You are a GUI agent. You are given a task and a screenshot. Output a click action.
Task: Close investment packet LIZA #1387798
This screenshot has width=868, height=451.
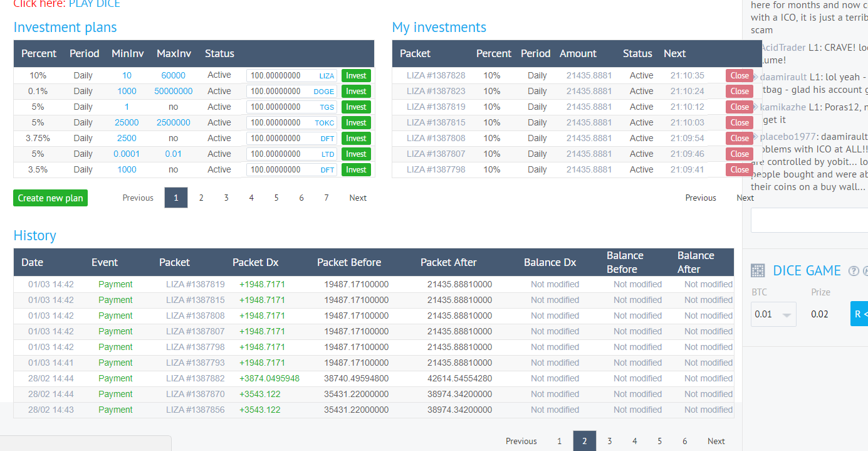click(740, 169)
